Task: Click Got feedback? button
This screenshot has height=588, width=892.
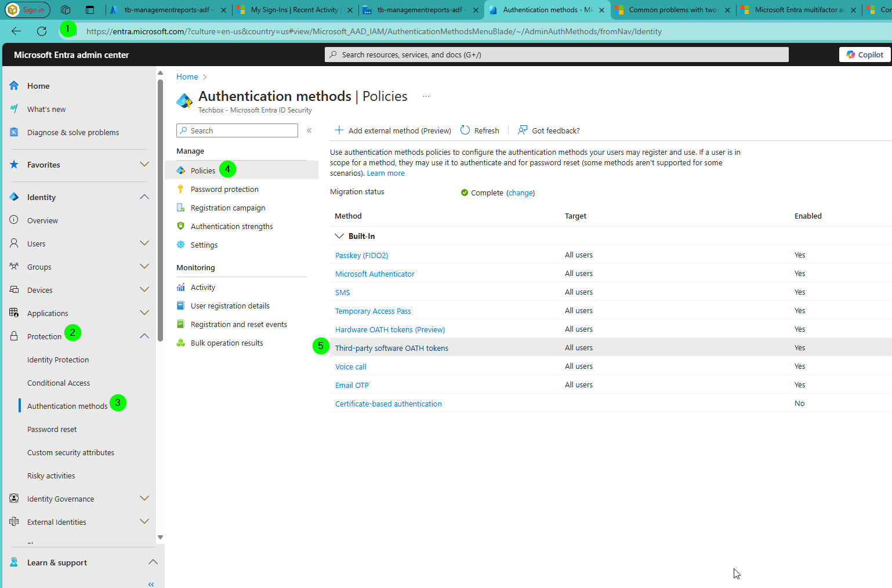Action: 549,130
